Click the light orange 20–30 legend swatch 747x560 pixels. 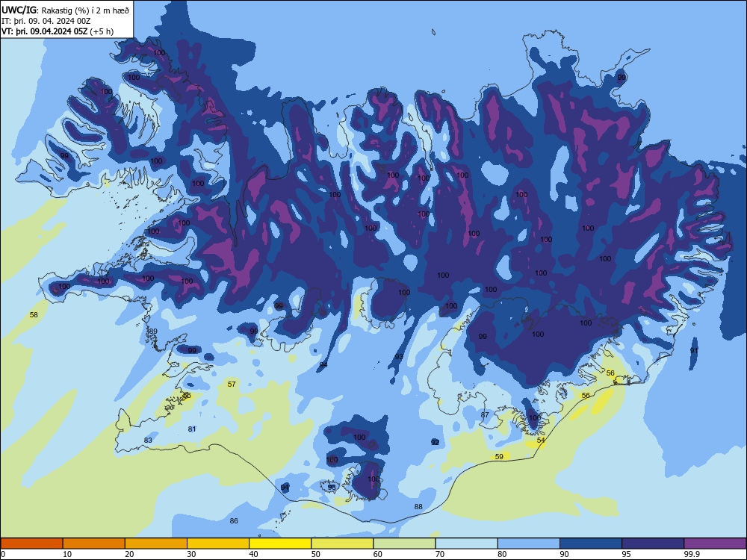click(156, 544)
